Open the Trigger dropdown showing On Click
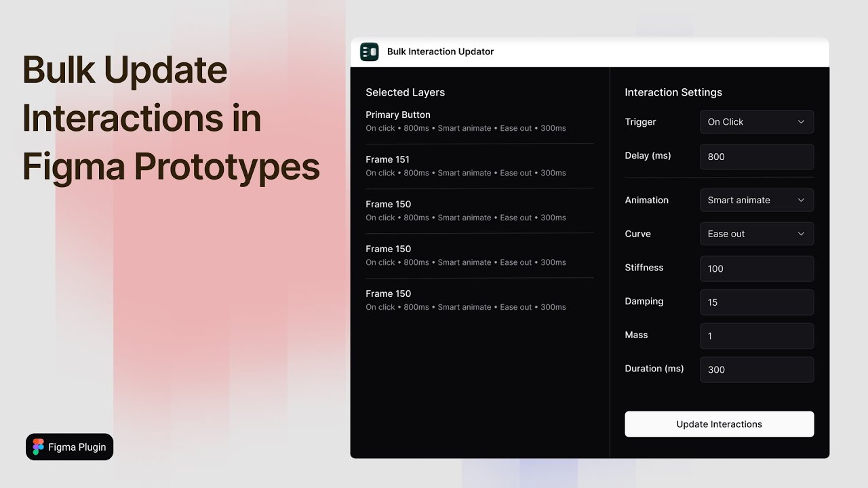The width and height of the screenshot is (868, 488). [757, 122]
